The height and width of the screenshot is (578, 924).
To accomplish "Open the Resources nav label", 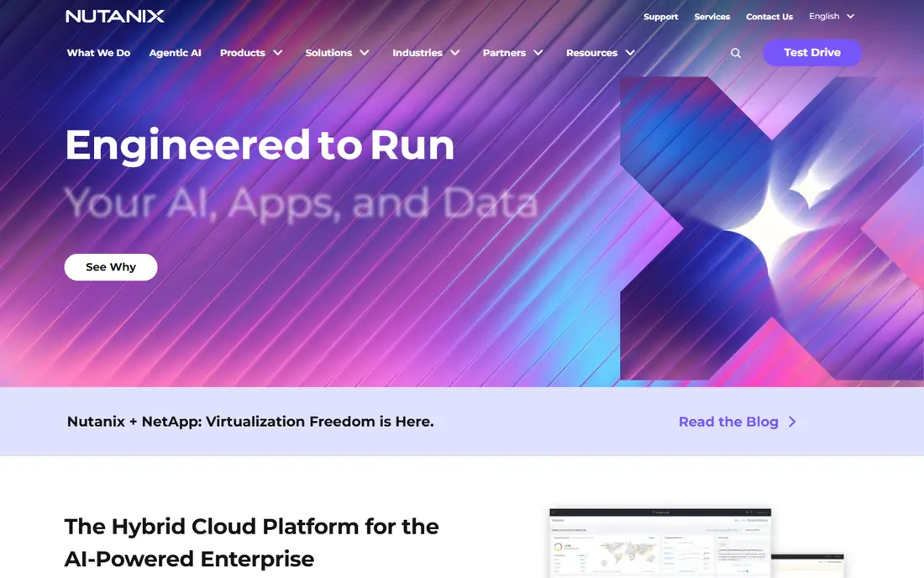I will pyautogui.click(x=591, y=53).
